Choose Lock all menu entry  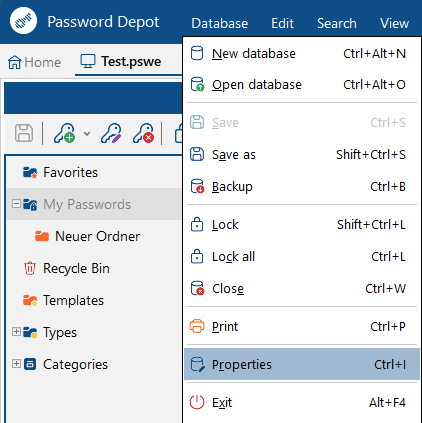pyautogui.click(x=301, y=257)
